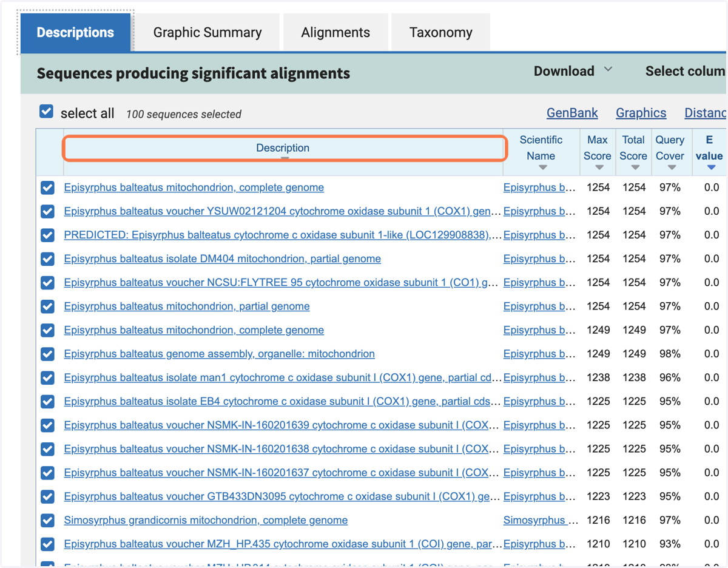The width and height of the screenshot is (728, 568).
Task: Open voucher NSMK-IN-160201639 link
Action: (x=283, y=425)
